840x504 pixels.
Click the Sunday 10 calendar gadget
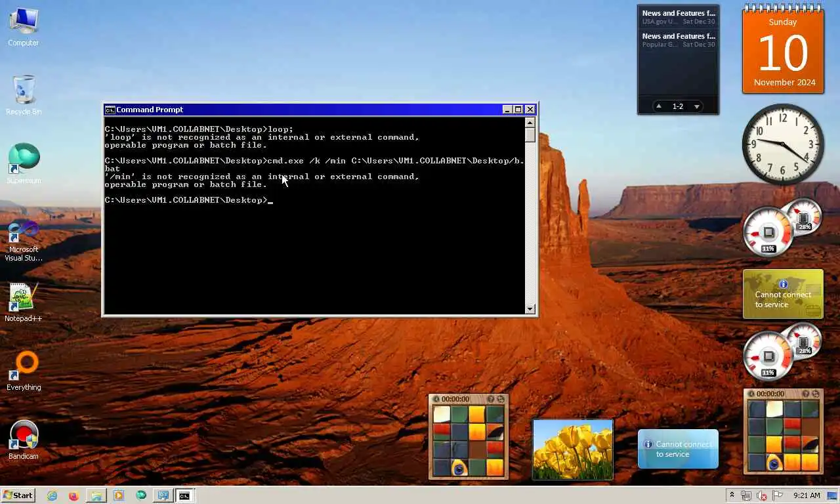[783, 50]
